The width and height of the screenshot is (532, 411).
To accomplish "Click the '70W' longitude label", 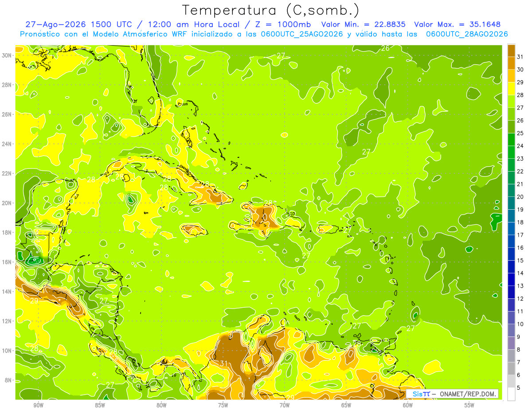I will (x=285, y=405).
